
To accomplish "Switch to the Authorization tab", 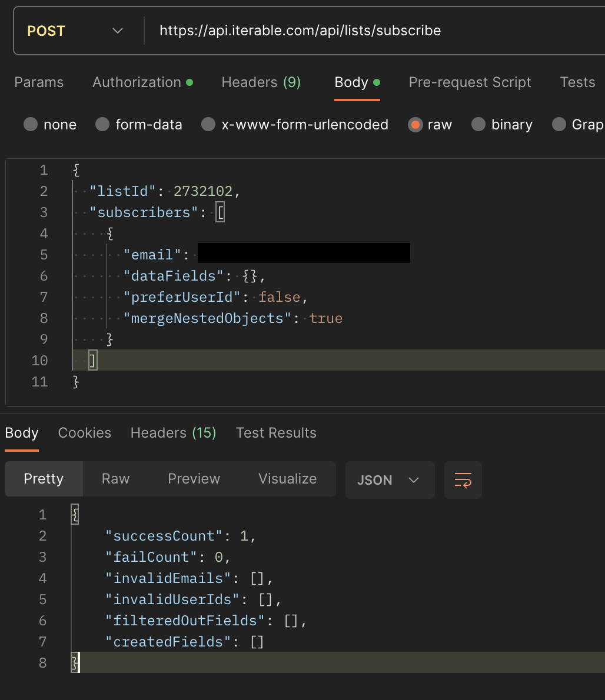I will (x=142, y=82).
